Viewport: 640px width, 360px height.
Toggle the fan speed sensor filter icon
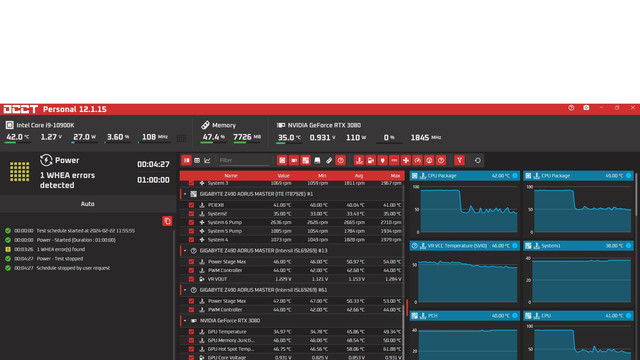click(406, 160)
